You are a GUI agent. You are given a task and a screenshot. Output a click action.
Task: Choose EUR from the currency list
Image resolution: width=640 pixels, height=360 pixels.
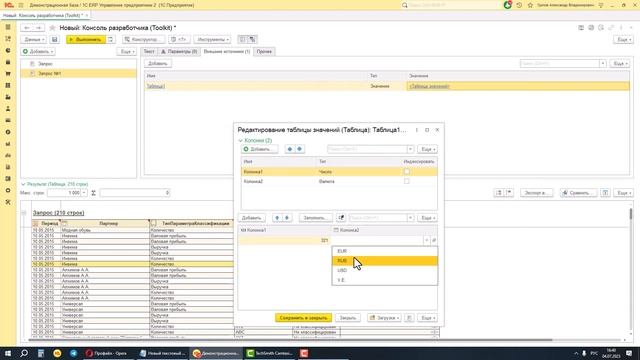[384, 251]
